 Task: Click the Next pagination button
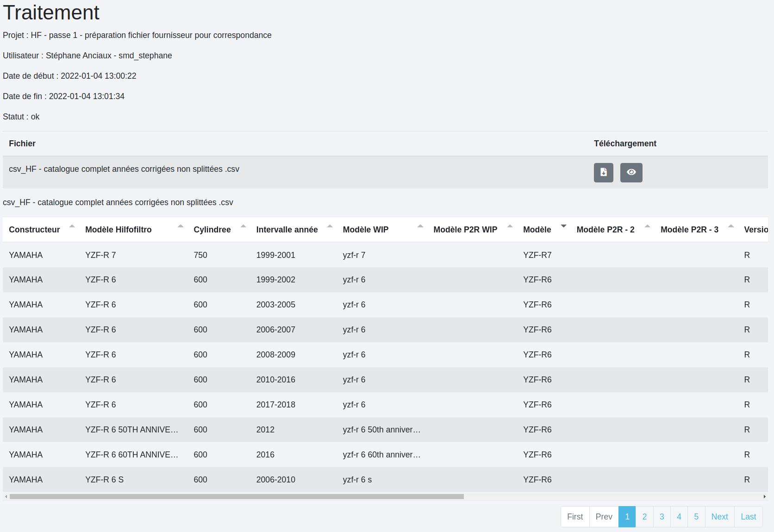point(719,517)
